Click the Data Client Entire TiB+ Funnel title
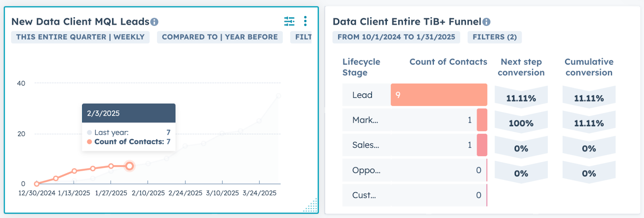 click(x=407, y=22)
